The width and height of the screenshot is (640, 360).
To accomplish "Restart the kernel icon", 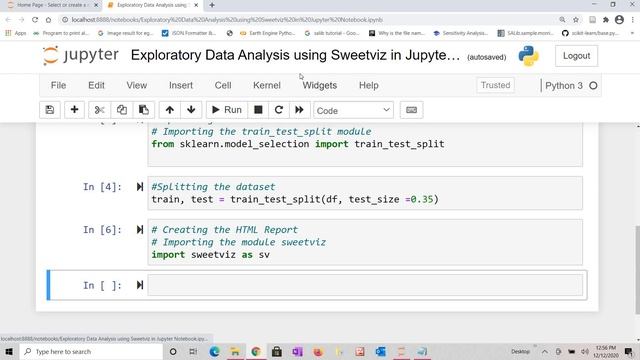I will 279,110.
